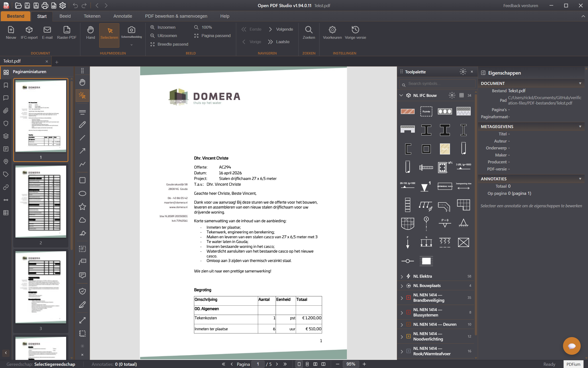Open the print icon in title bar

(x=45, y=5)
